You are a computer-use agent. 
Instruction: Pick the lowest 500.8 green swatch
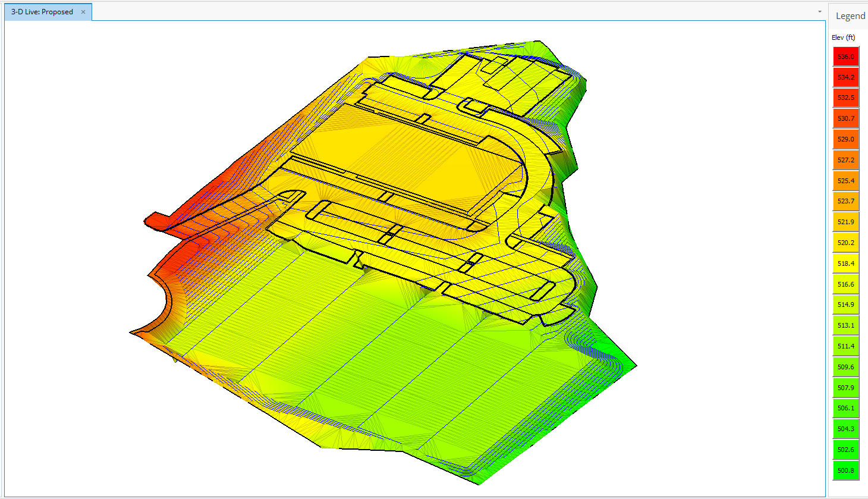(845, 470)
